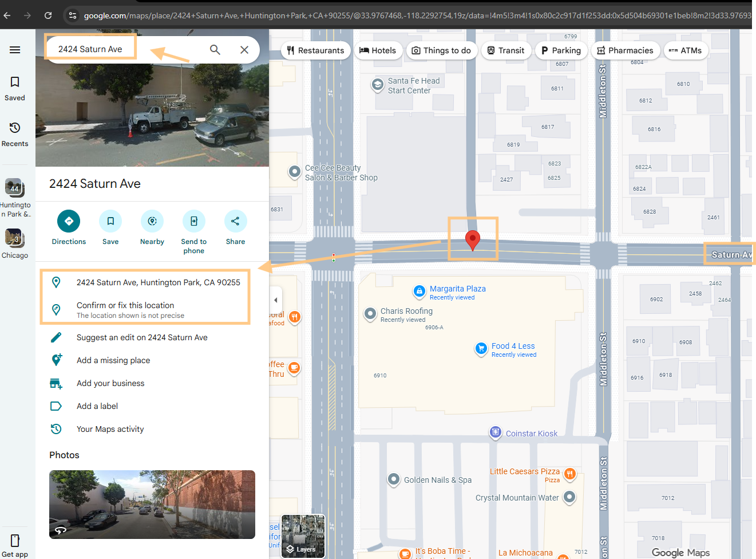The height and width of the screenshot is (559, 756).
Task: Get Directions to 2424 Saturn Ave
Action: click(69, 222)
